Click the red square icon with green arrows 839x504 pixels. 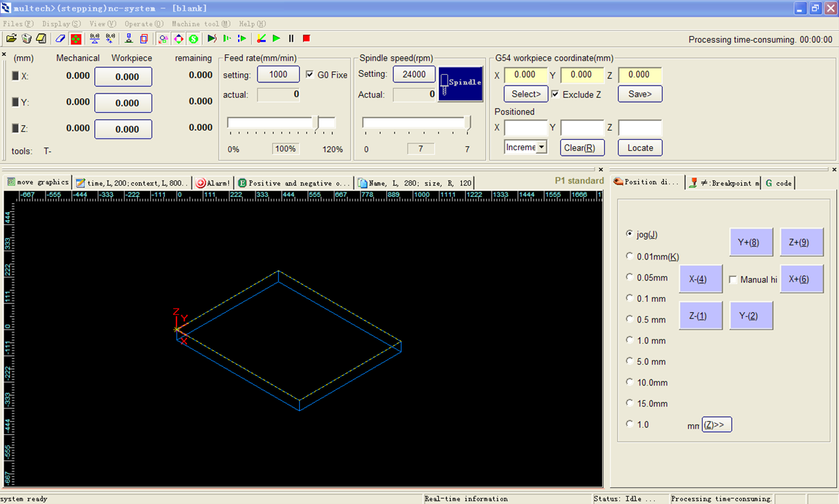pos(76,39)
